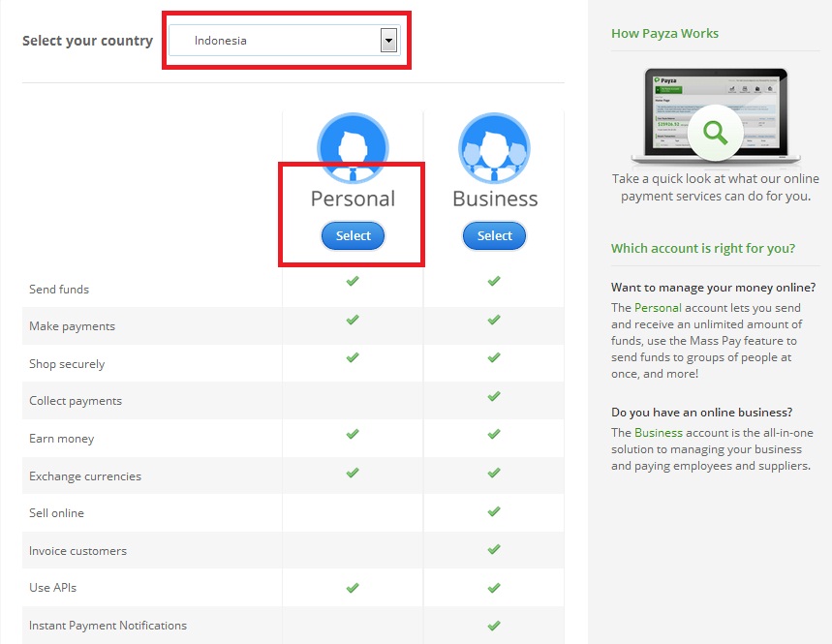This screenshot has width=832, height=644.
Task: Click the Make payments row label
Action: tap(73, 326)
